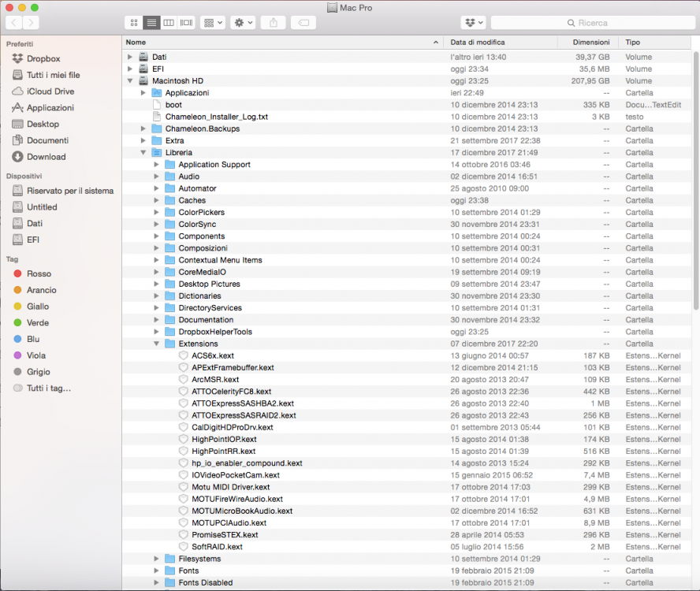Open the gear action menu
The image size is (700, 591).
pos(243,23)
